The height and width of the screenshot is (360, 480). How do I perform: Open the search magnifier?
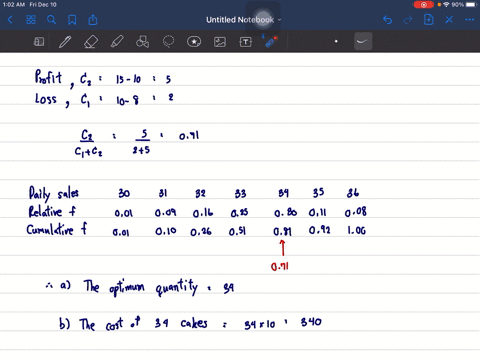pos(51,20)
